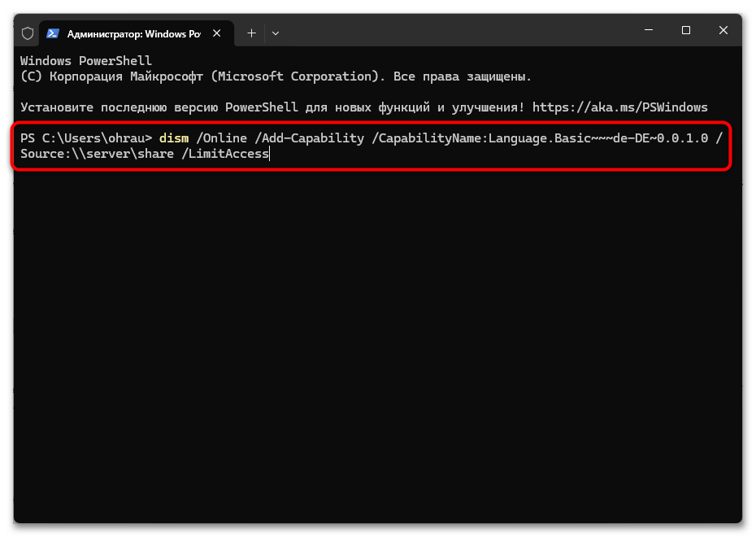756x537 pixels.
Task: Click the /Online parameter text
Action: tap(221, 138)
